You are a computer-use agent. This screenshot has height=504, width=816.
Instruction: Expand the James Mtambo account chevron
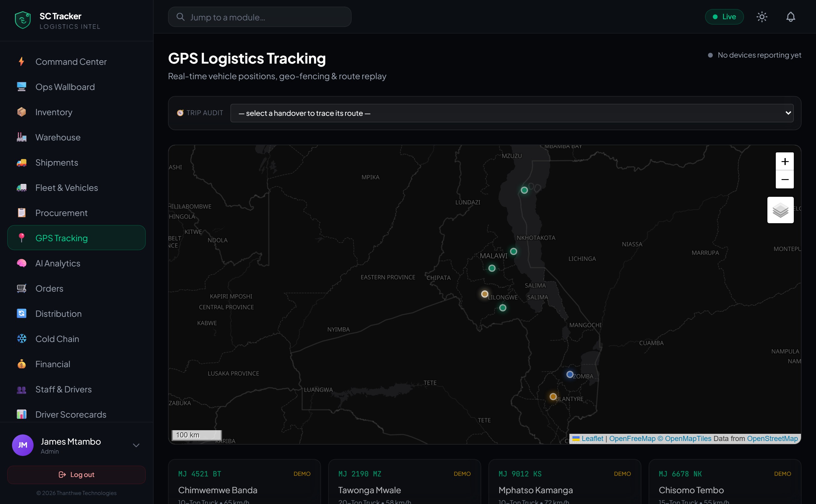pos(136,445)
